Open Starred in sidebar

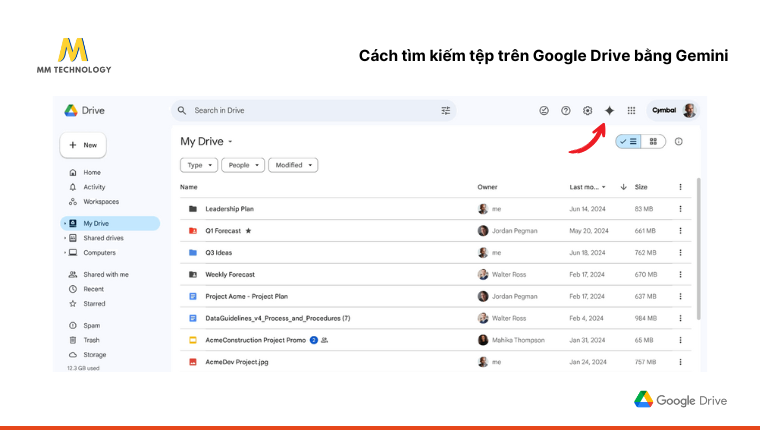[x=94, y=303]
